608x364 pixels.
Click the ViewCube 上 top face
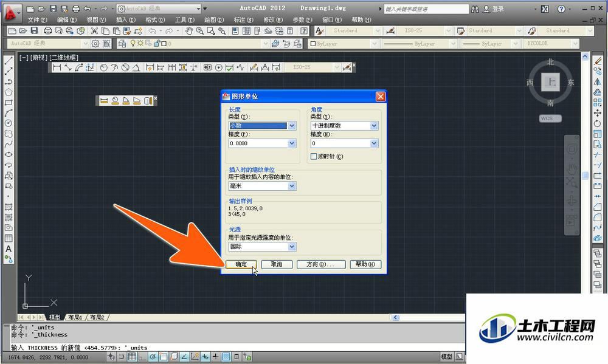pyautogui.click(x=551, y=82)
